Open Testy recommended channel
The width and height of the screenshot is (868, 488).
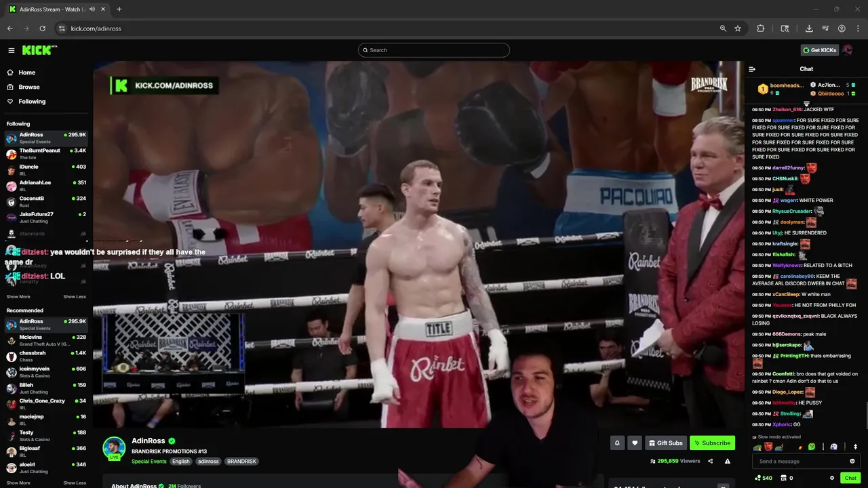[46, 436]
